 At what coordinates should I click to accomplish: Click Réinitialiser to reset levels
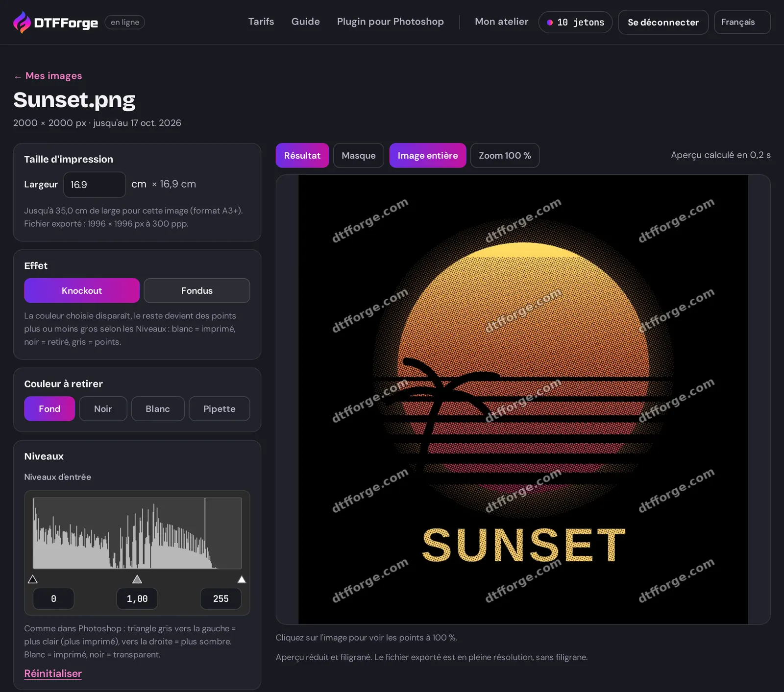[53, 673]
